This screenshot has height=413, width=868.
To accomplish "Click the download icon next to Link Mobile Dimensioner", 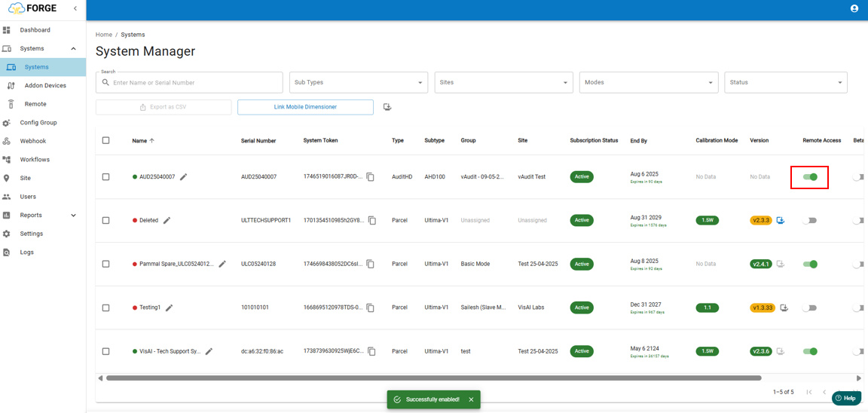I will [x=387, y=107].
